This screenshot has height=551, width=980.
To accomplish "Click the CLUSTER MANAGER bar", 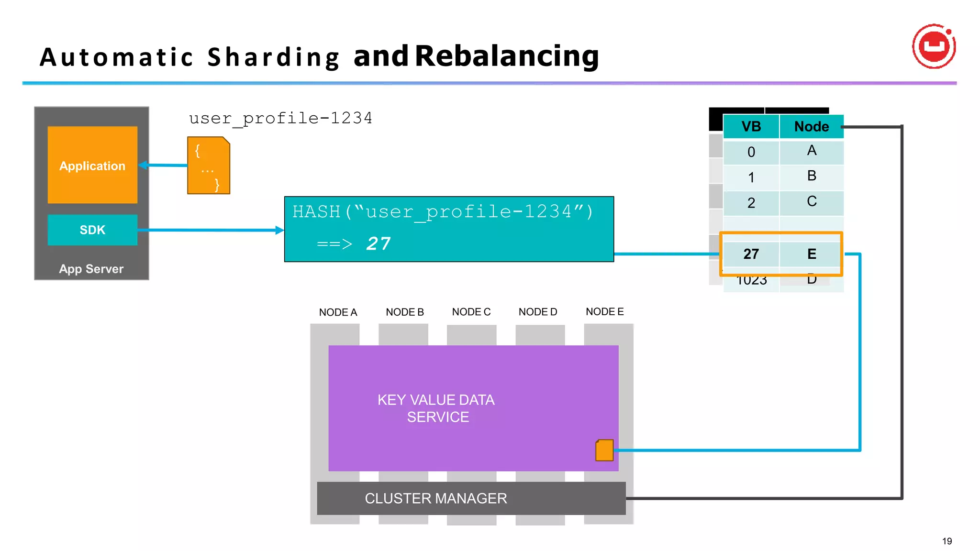I will click(471, 498).
